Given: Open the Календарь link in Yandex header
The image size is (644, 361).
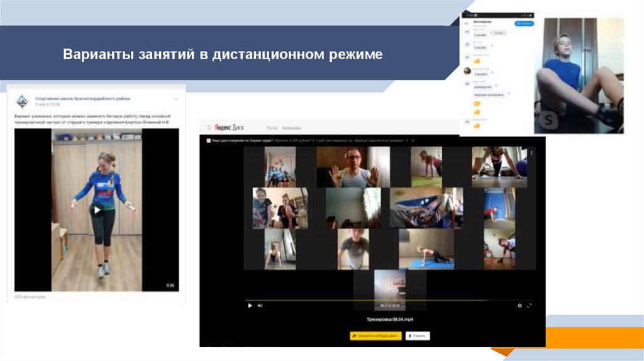Looking at the screenshot, I should click(x=292, y=128).
